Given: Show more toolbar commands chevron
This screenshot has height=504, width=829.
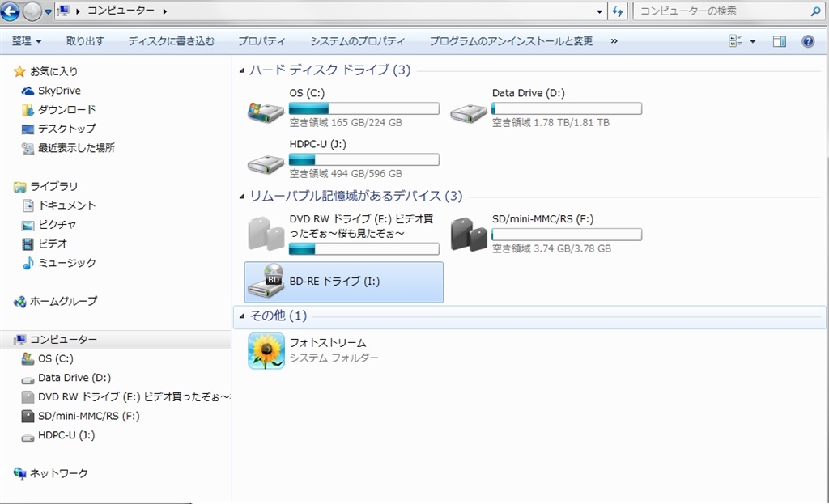Looking at the screenshot, I should [614, 41].
